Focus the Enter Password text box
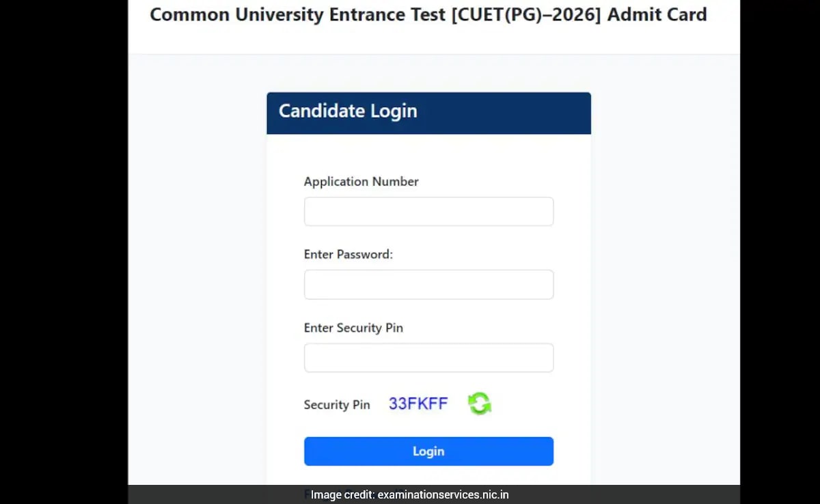This screenshot has height=504, width=820. click(x=428, y=285)
